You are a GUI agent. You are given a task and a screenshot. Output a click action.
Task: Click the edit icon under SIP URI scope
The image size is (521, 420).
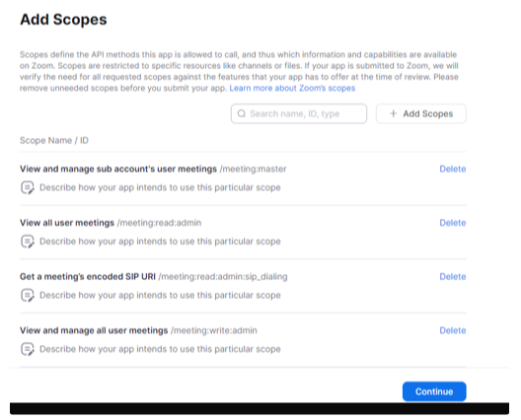(x=28, y=295)
